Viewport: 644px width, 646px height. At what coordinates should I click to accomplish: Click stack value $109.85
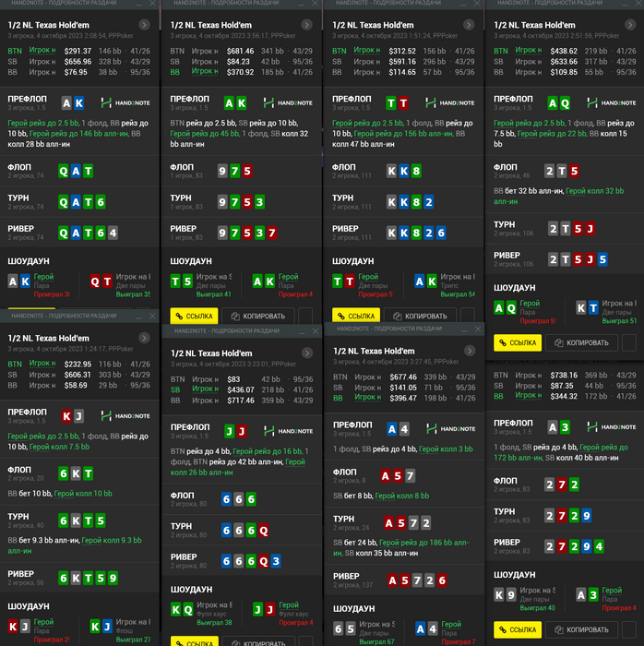click(x=564, y=72)
